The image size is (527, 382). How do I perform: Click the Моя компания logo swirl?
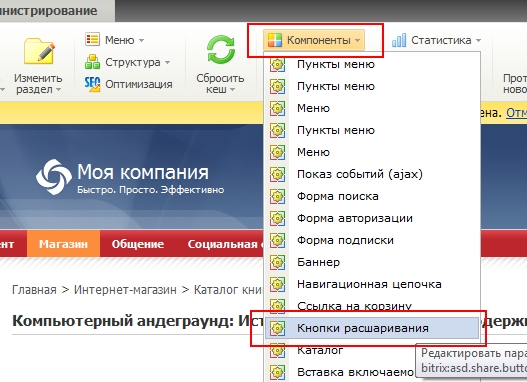(54, 177)
